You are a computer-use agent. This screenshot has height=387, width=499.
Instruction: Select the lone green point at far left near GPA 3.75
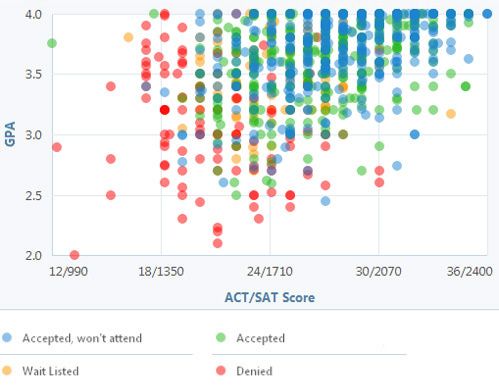click(x=52, y=43)
